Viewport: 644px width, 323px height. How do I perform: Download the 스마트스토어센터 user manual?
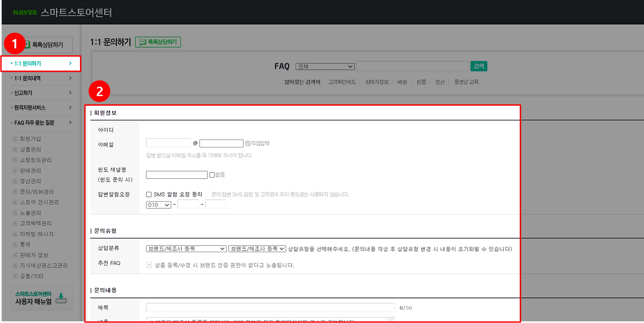40,298
